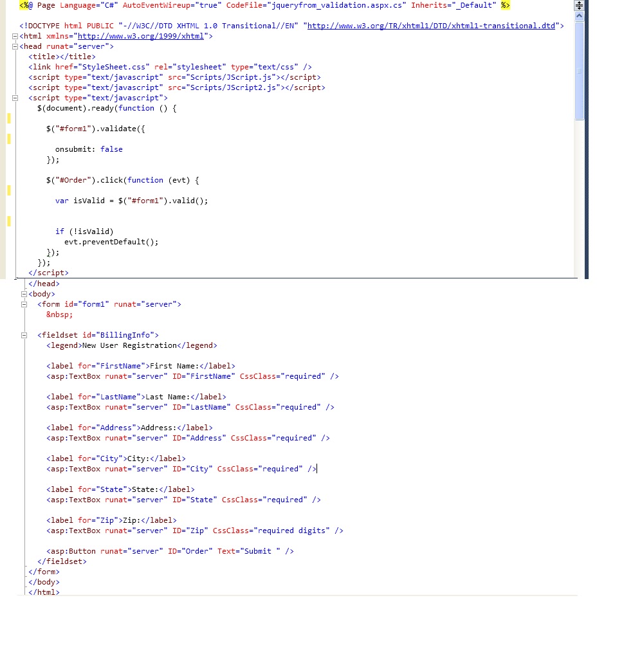The image size is (624, 672).
Task: Click the Last Name label line
Action: pyautogui.click(x=136, y=397)
